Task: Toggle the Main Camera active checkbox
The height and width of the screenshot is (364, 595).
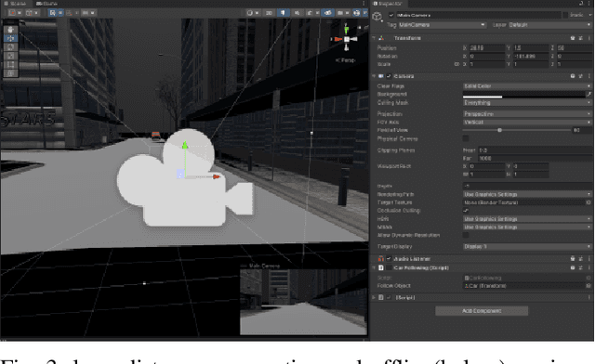Action: (x=391, y=15)
